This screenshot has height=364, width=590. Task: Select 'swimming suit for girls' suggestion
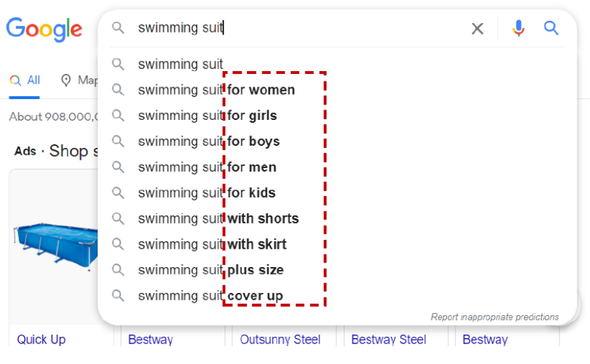[x=207, y=116]
